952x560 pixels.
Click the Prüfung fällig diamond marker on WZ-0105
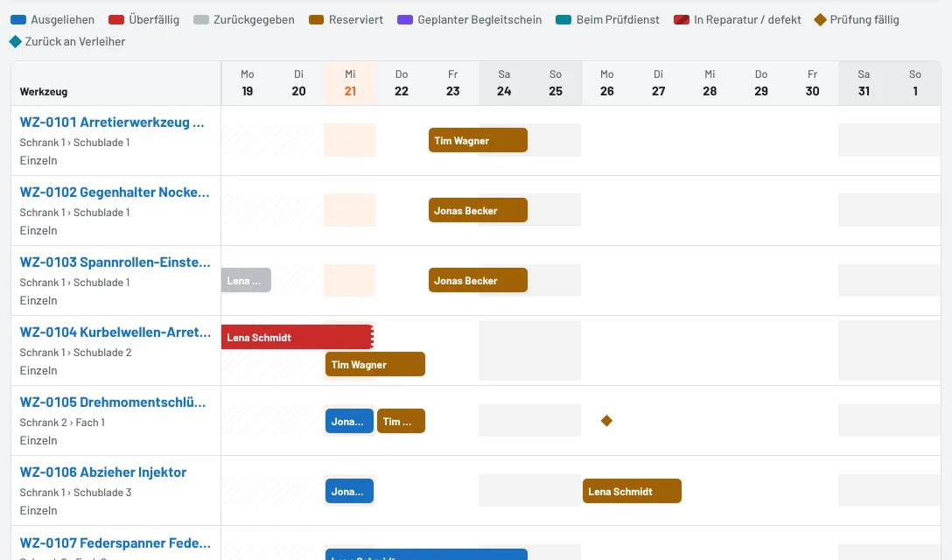click(x=606, y=420)
